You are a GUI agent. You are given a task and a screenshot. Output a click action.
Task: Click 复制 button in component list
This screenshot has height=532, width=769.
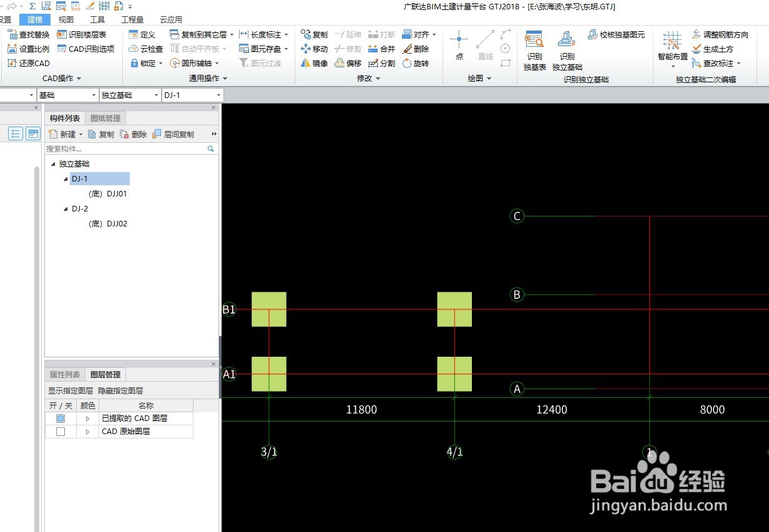[x=101, y=134]
